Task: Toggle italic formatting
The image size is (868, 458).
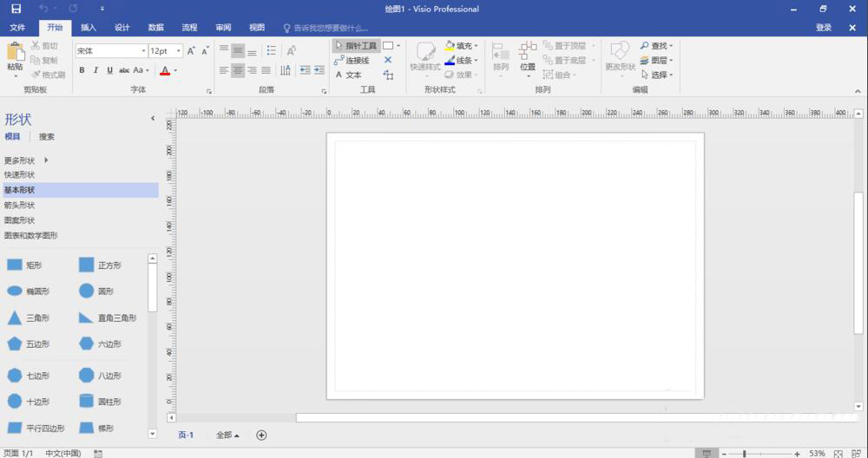Action: coord(95,70)
